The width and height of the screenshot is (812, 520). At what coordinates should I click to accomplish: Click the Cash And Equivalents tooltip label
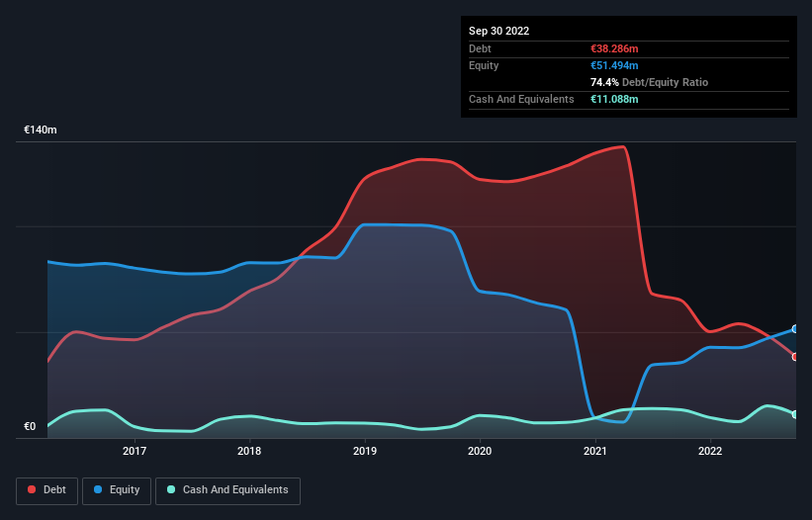[521, 99]
